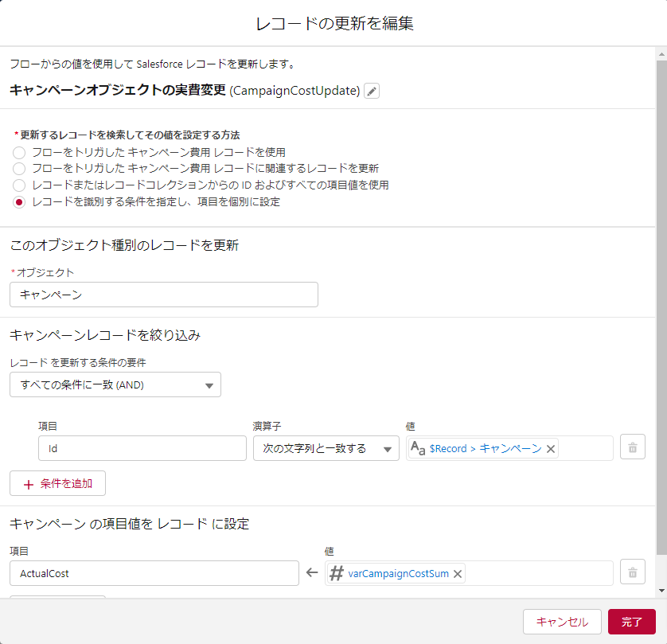Select ID およびすべての項目値を使用 radio option
667x644 pixels.
pyautogui.click(x=19, y=185)
